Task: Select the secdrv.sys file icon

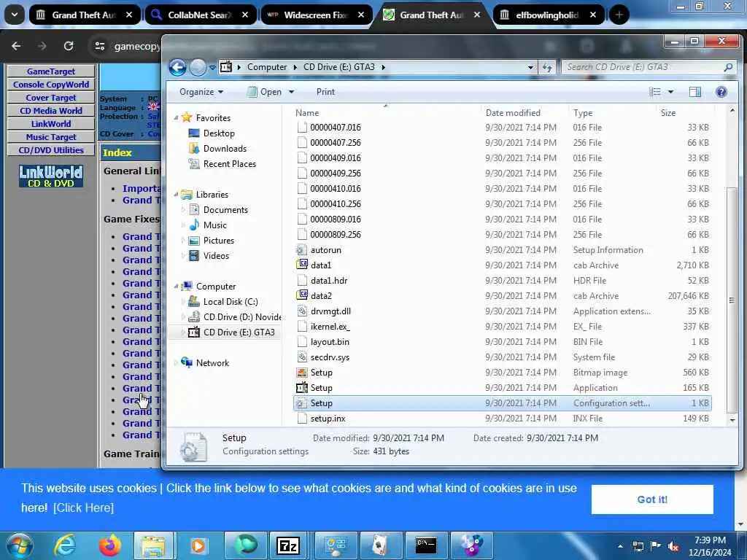Action: click(301, 357)
